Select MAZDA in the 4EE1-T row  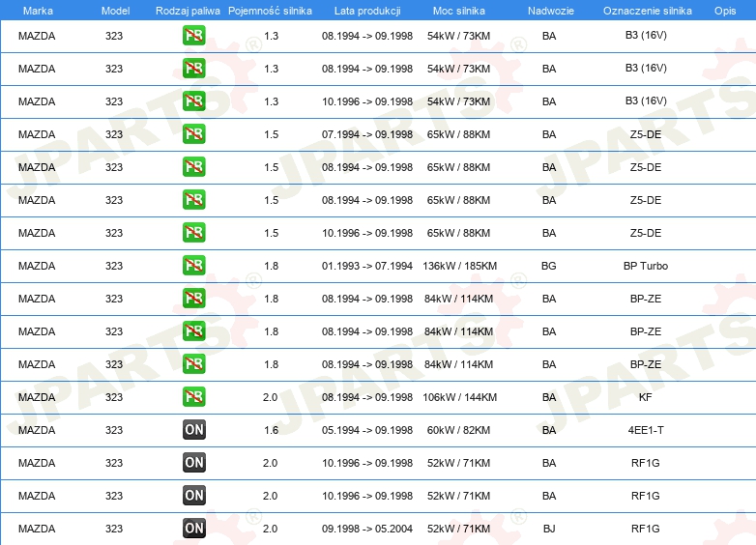tap(37, 430)
